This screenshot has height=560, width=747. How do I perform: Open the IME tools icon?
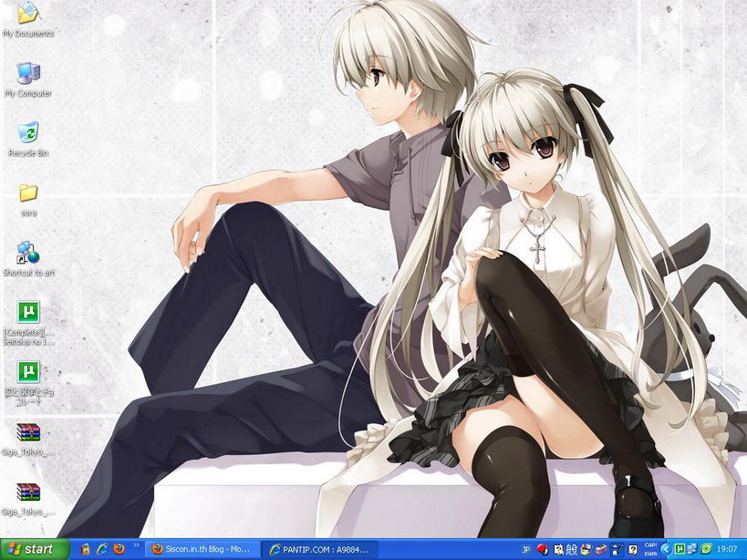click(617, 550)
